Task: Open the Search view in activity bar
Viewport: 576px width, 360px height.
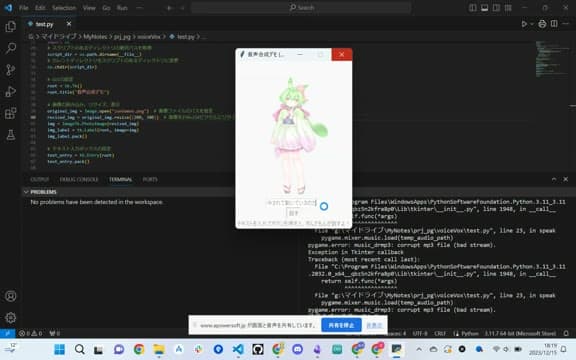Action: click(11, 48)
